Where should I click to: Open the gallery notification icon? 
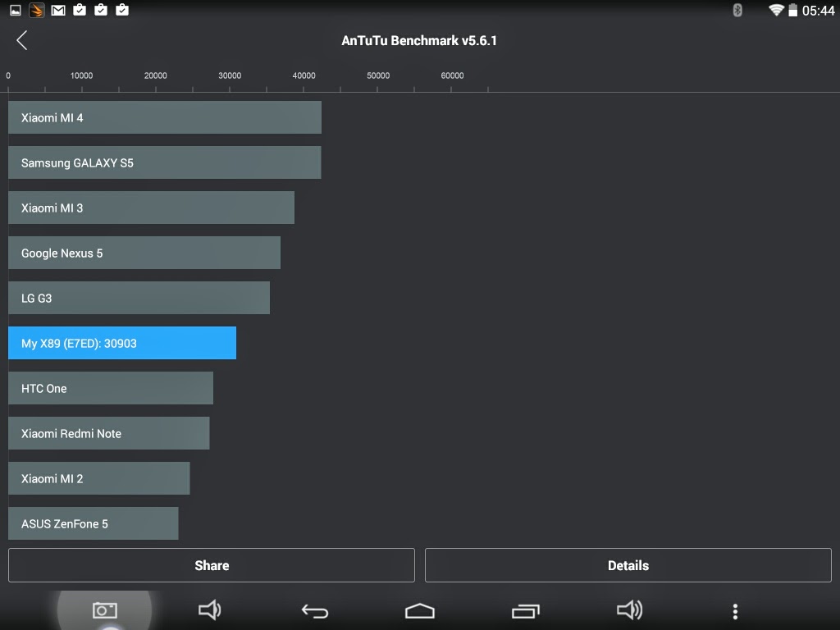[x=16, y=10]
